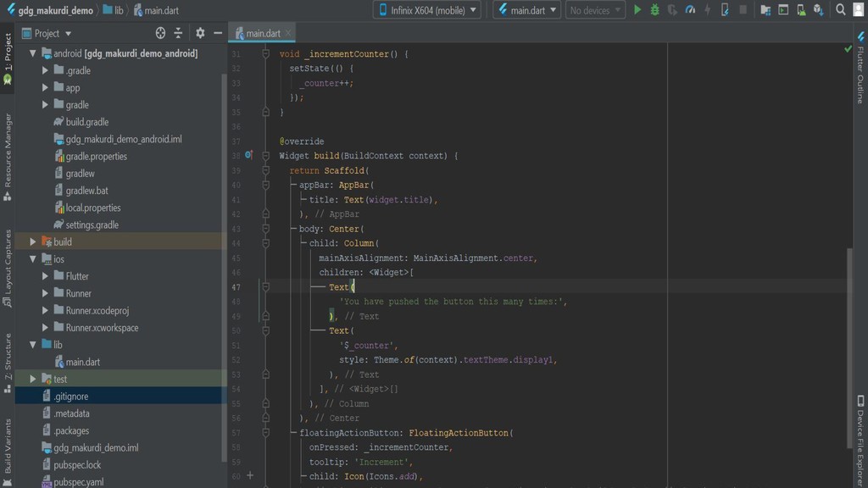Screen dimensions: 868x488
Task: Open the Flutter Outline side panel
Action: point(860,74)
